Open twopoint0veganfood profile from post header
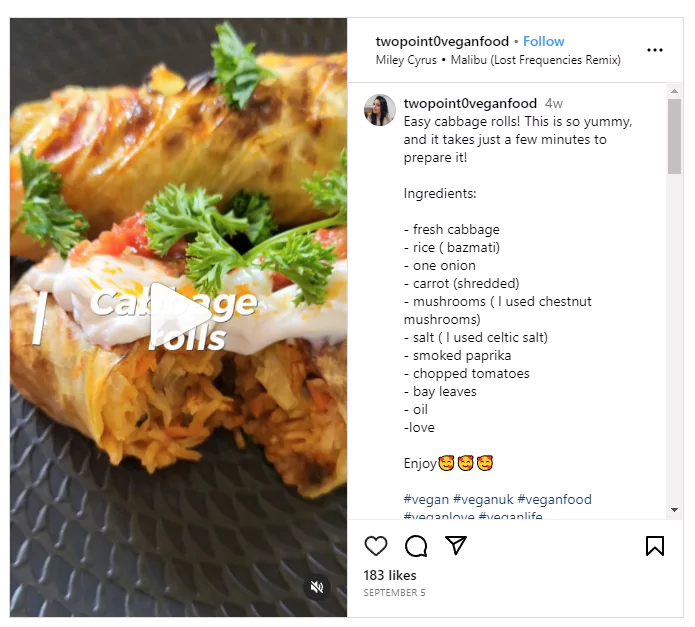Viewport: 695px width, 627px height. click(441, 41)
